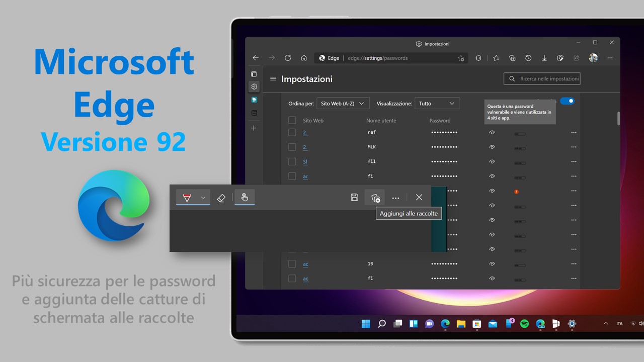Open the ac site link in 19 row
Viewport: 644px width, 362px height.
point(305,264)
